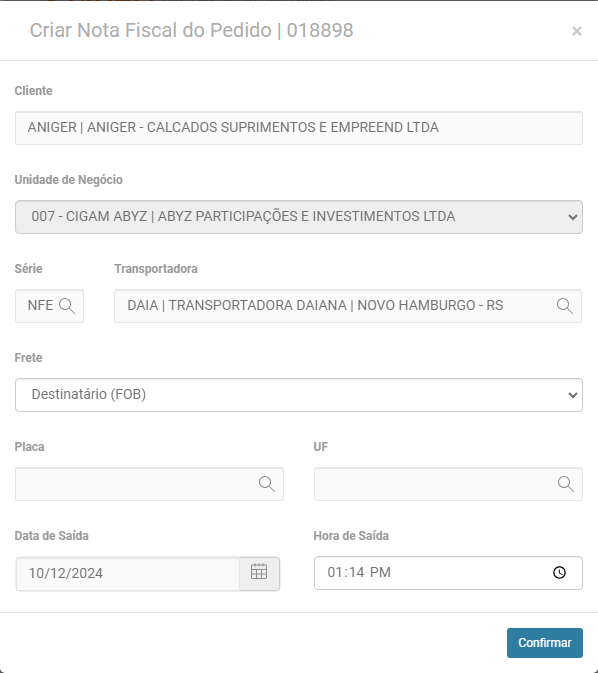The height and width of the screenshot is (673, 598).
Task: Click the Hora de Saída label
Action: 351,536
